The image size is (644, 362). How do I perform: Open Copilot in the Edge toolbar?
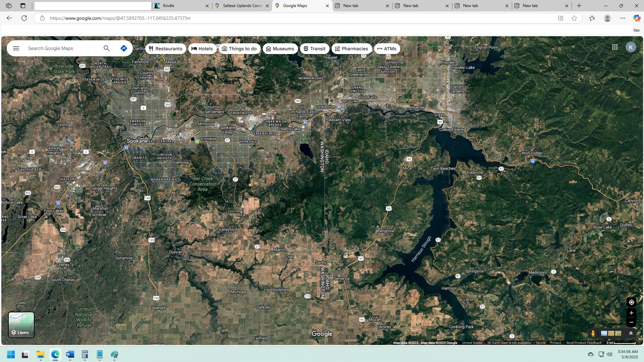pyautogui.click(x=636, y=18)
